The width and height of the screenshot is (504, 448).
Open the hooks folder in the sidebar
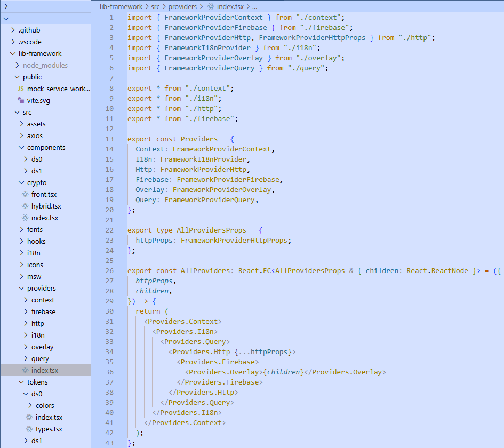click(x=36, y=241)
